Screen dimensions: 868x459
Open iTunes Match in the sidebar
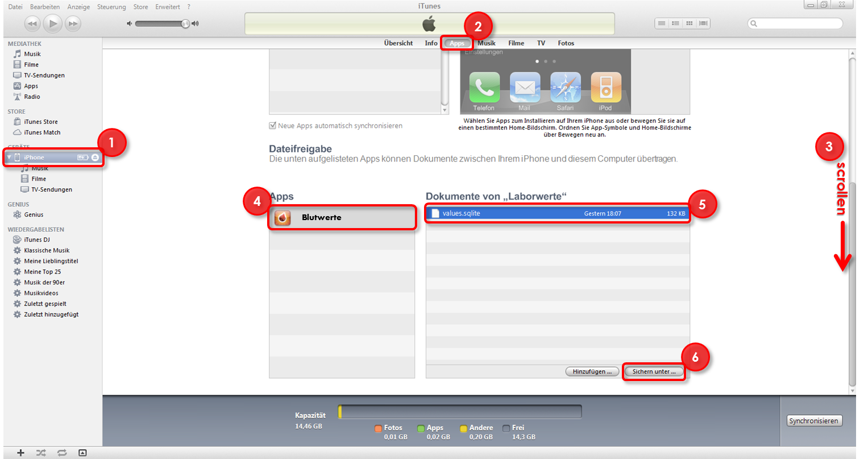pyautogui.click(x=42, y=133)
